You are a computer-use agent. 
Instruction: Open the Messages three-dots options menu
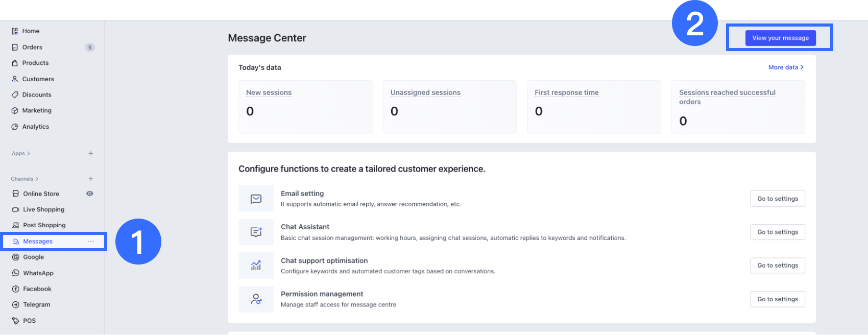90,242
